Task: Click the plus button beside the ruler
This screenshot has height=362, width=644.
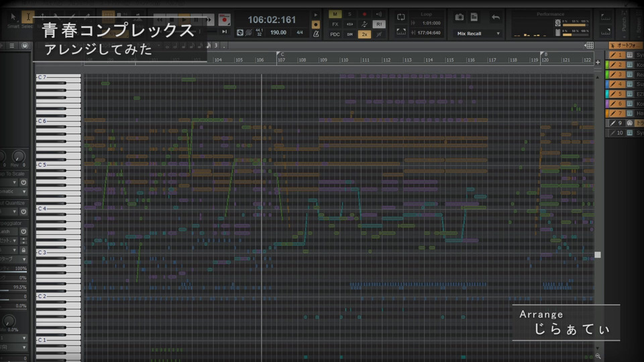Action: 598,62
